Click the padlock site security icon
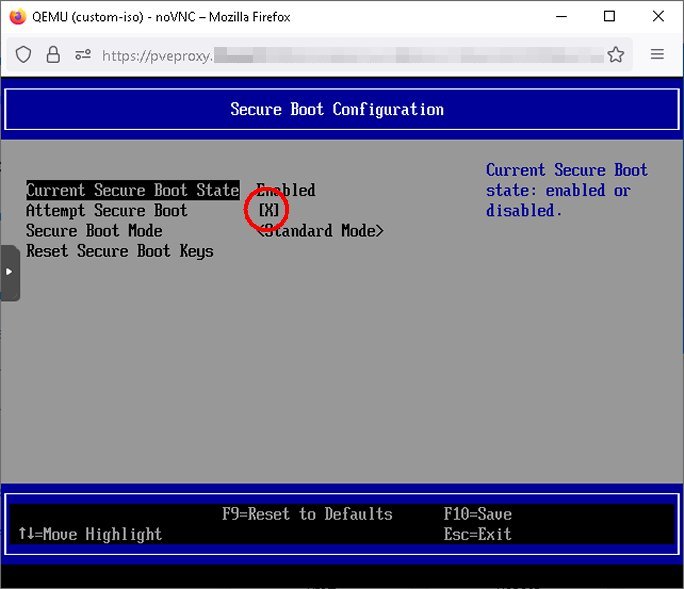 (53, 55)
